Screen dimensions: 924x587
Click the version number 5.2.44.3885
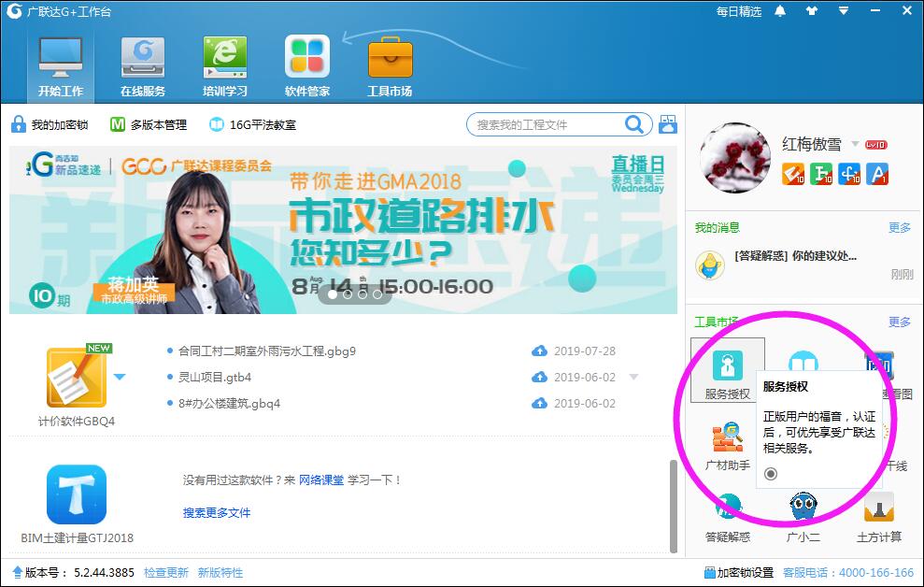[x=105, y=573]
